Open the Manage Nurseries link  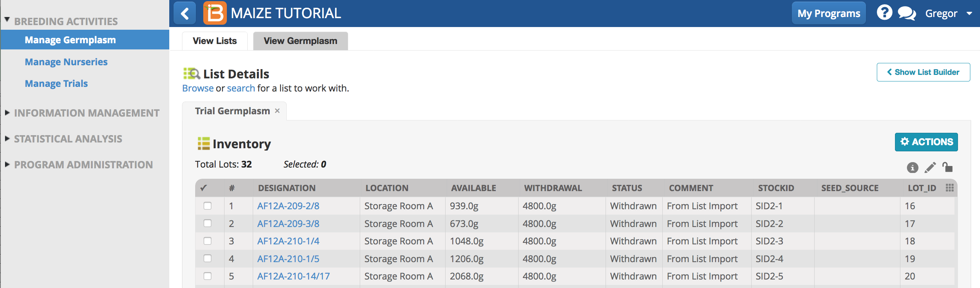(66, 62)
